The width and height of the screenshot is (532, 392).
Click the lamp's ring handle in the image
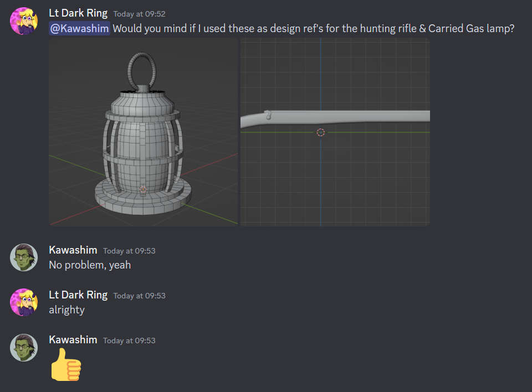(142, 70)
